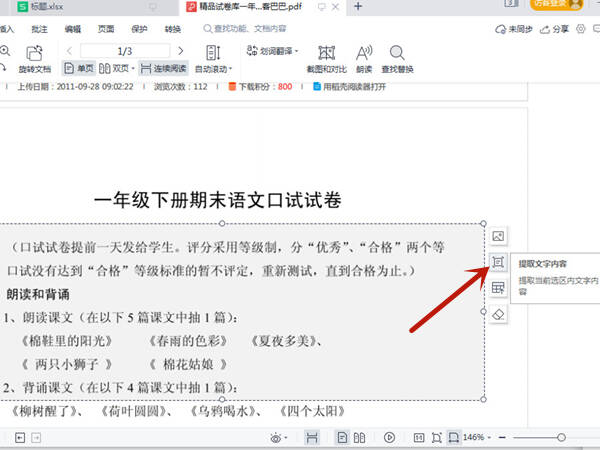Toggle continuous reading in status bar
The image size is (600, 450).
[x=312, y=437]
